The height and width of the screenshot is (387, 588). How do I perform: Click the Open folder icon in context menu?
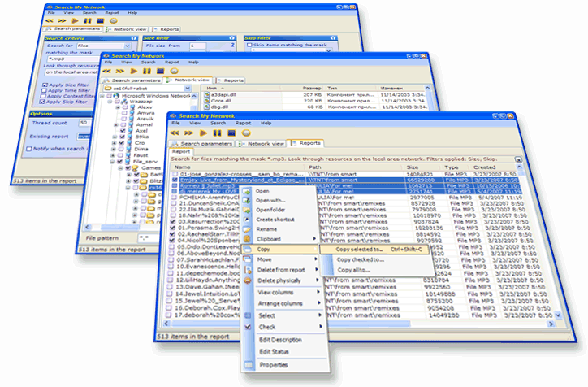tap(247, 209)
